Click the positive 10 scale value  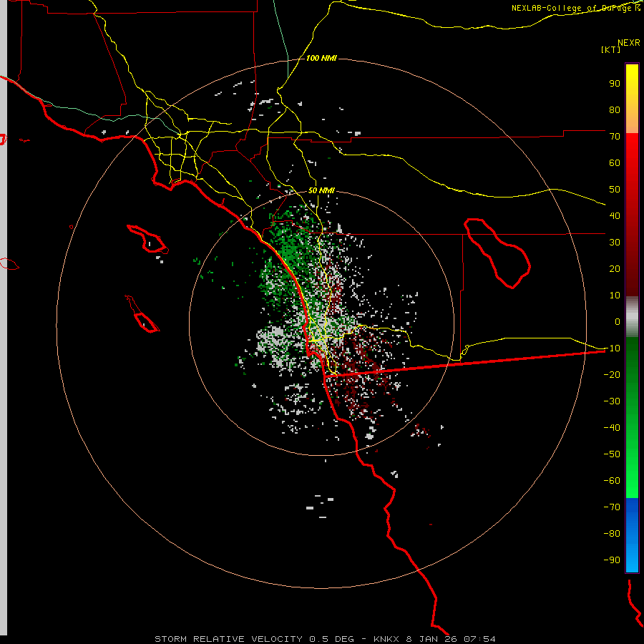click(x=615, y=296)
